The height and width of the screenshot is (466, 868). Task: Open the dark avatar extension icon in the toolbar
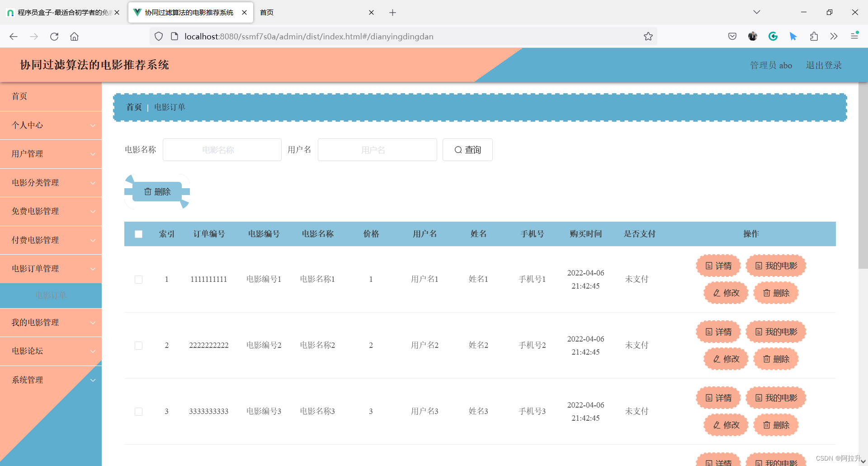(753, 37)
